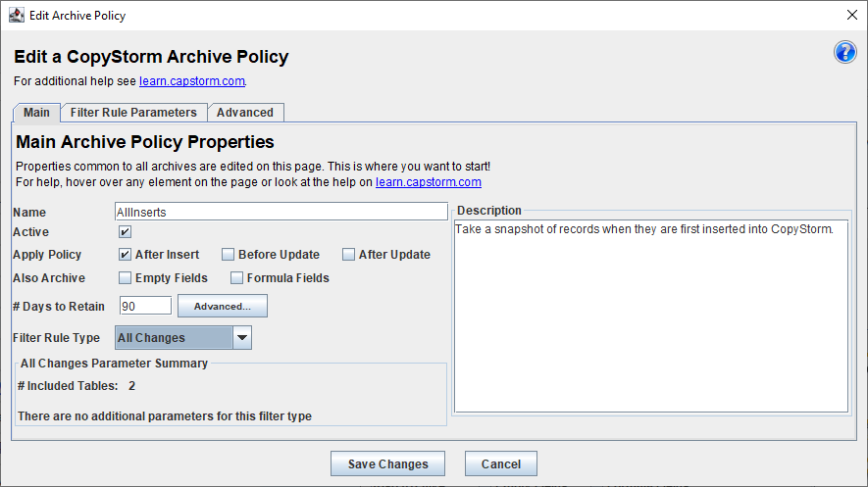Click into the Description text area
The width and height of the screenshot is (868, 487).
click(651, 317)
